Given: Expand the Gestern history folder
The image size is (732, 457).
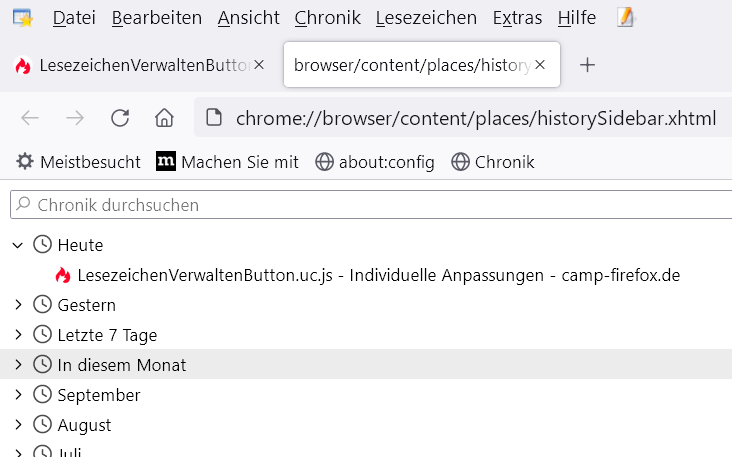Looking at the screenshot, I should point(17,305).
